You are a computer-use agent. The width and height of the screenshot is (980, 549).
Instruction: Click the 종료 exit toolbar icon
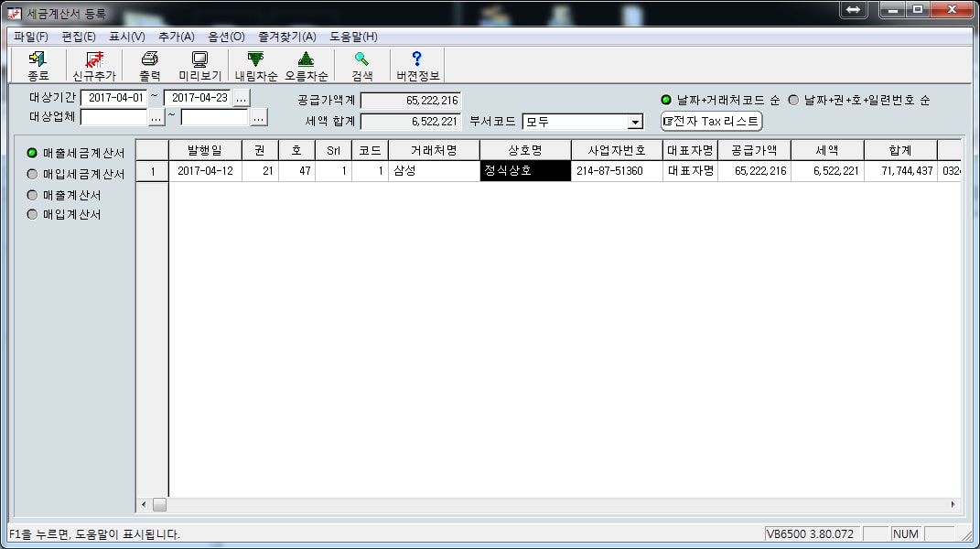click(38, 65)
